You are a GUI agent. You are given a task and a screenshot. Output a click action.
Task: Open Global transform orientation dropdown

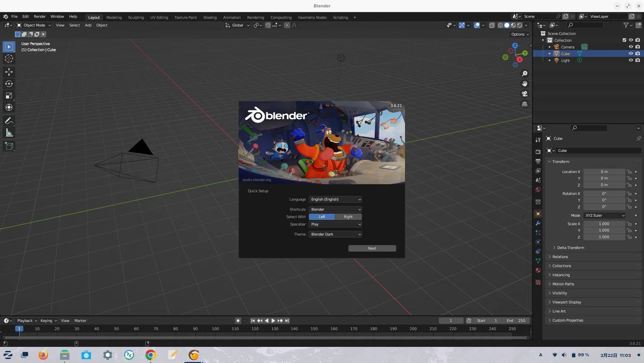click(x=237, y=25)
